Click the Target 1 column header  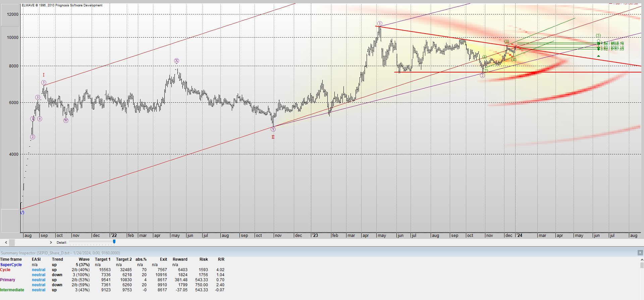point(103,259)
